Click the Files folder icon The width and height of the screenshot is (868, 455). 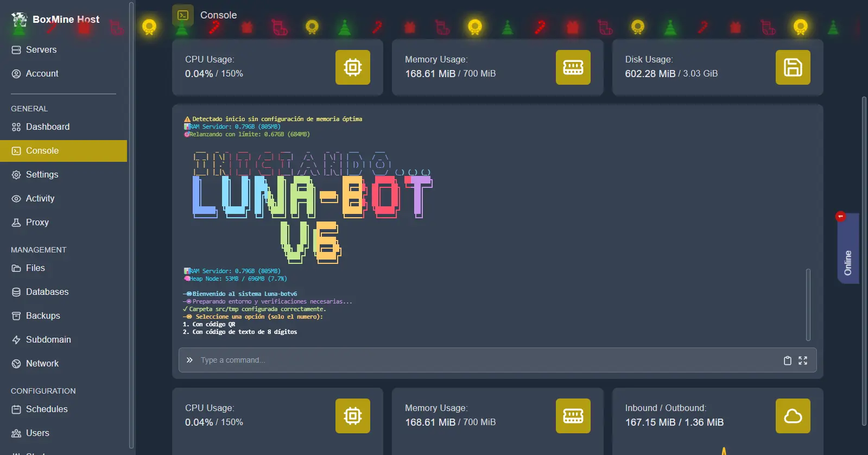16,268
